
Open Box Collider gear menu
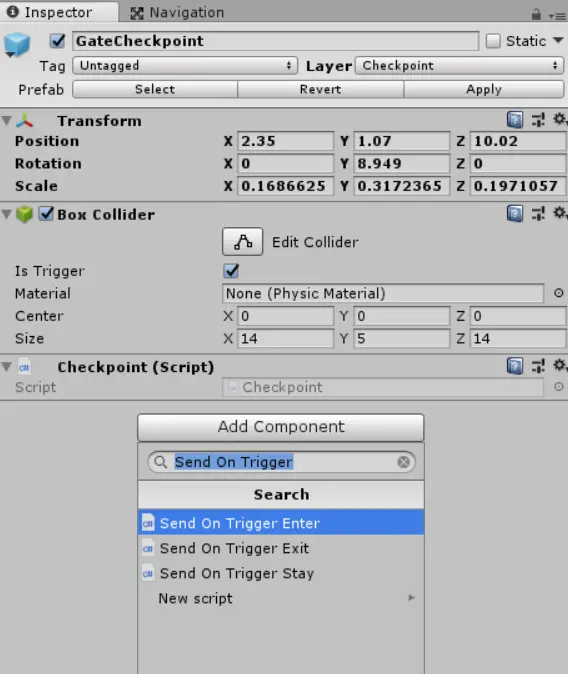pyautogui.click(x=559, y=212)
